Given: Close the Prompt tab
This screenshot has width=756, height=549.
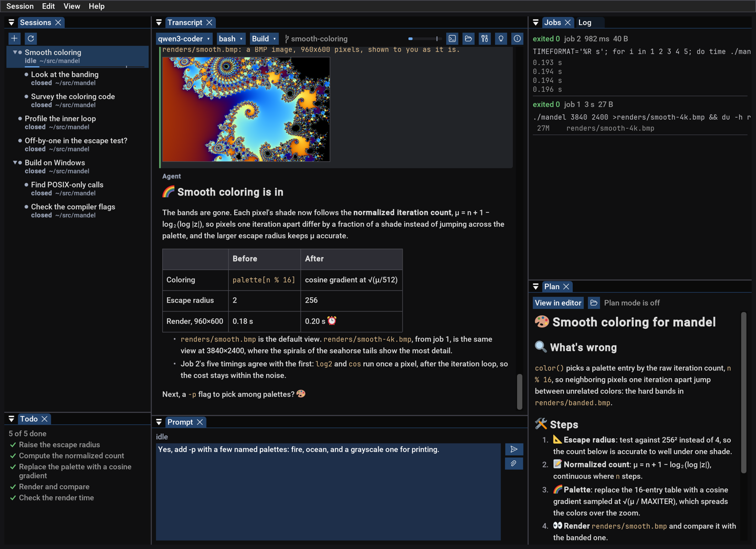Looking at the screenshot, I should 200,422.
